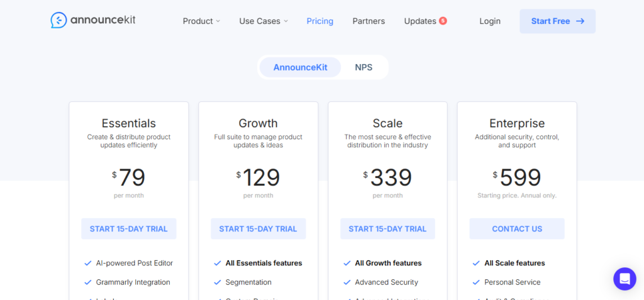Start 15-day trial for Growth plan
The width and height of the screenshot is (644, 300).
pyautogui.click(x=258, y=229)
